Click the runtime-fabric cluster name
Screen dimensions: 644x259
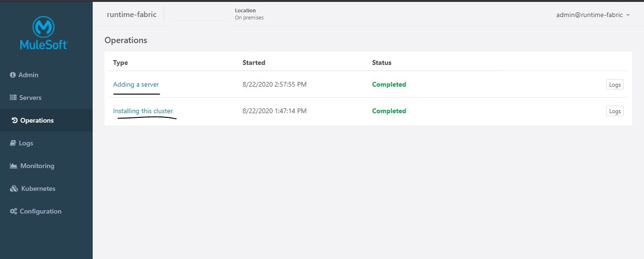pos(131,15)
